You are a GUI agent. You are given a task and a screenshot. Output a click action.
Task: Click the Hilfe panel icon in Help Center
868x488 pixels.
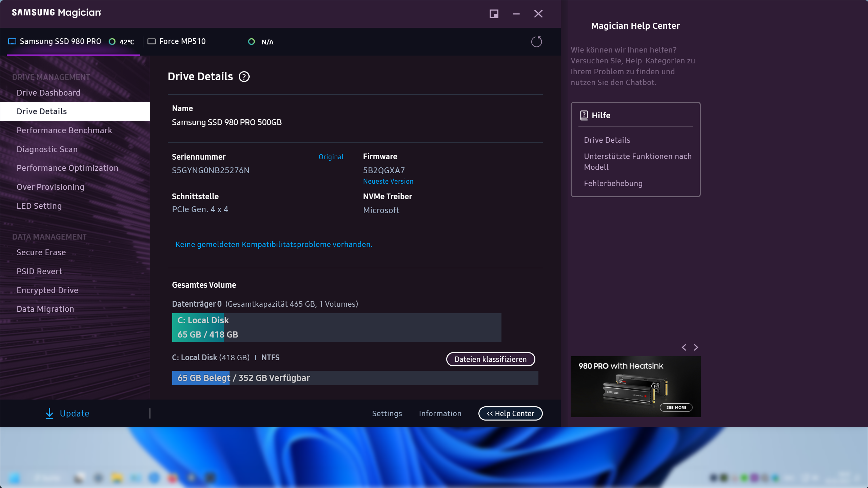click(x=584, y=115)
